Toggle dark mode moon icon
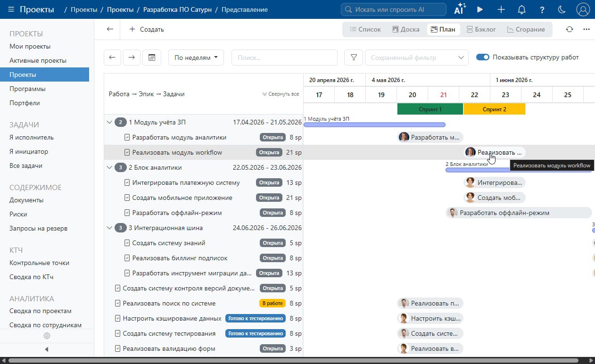This screenshot has height=364, width=595. (x=562, y=9)
